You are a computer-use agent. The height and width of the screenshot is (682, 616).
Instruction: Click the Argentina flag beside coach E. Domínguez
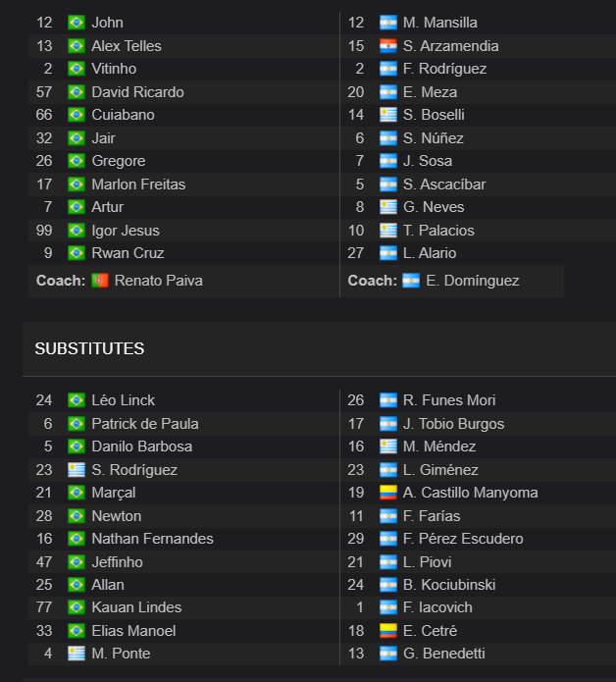click(411, 281)
